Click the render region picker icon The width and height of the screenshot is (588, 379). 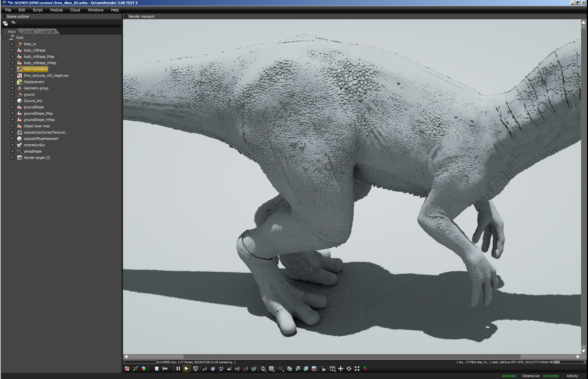(x=245, y=369)
